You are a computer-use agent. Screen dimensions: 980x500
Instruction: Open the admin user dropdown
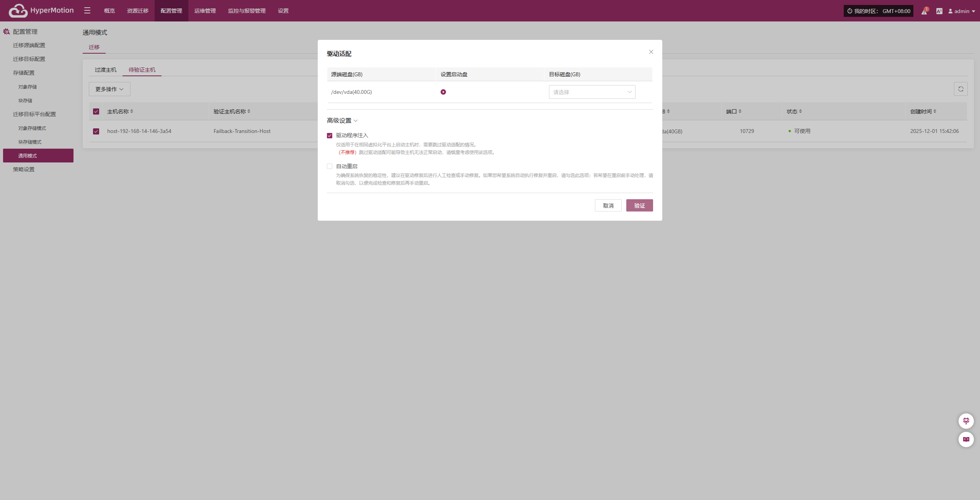tap(961, 11)
